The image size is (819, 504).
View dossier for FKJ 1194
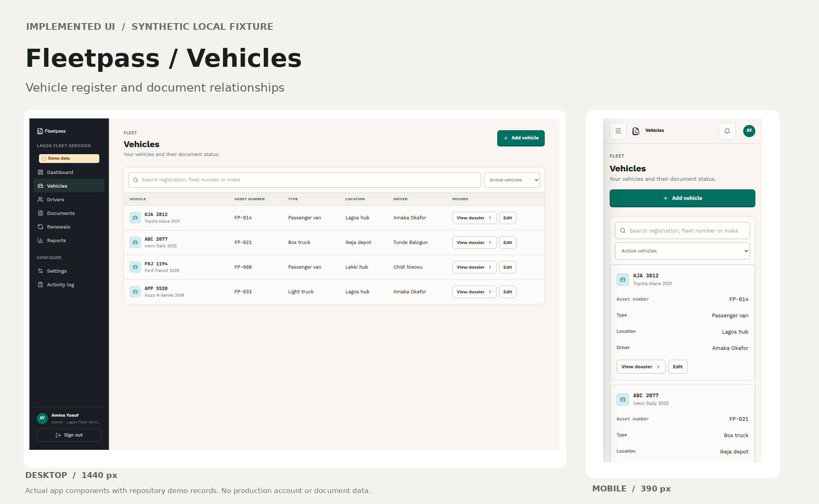tap(474, 267)
